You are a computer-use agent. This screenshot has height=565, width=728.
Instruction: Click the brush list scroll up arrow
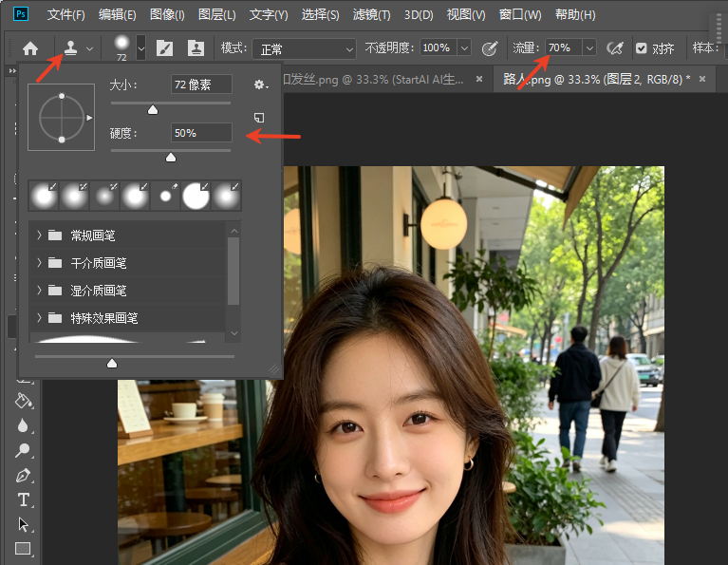click(x=234, y=231)
